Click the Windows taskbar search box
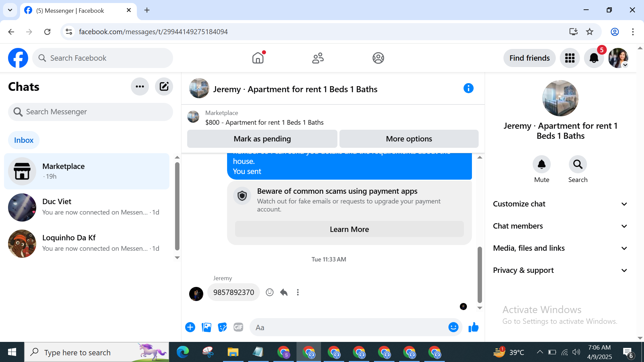This screenshot has height=362, width=644. [x=97, y=352]
